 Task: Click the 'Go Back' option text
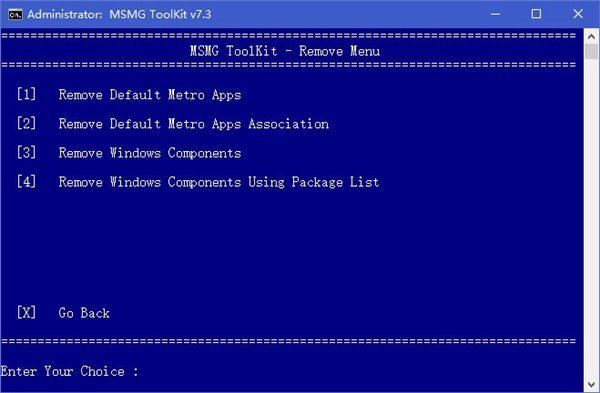[x=84, y=313]
